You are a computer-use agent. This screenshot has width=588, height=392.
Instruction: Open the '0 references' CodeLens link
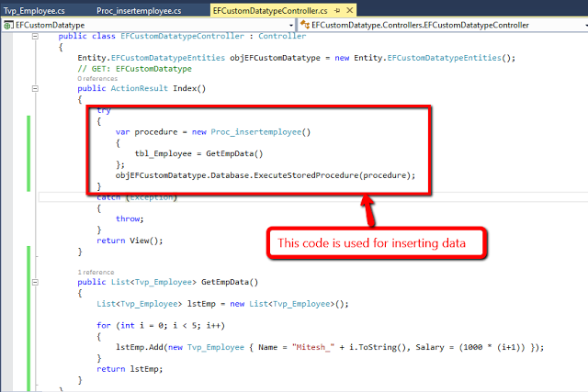97,79
